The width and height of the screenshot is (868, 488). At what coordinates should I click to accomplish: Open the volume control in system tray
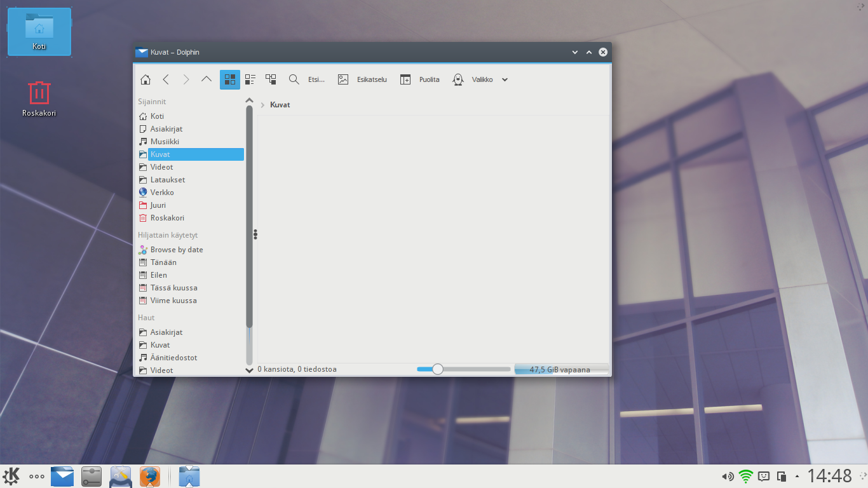tap(728, 476)
